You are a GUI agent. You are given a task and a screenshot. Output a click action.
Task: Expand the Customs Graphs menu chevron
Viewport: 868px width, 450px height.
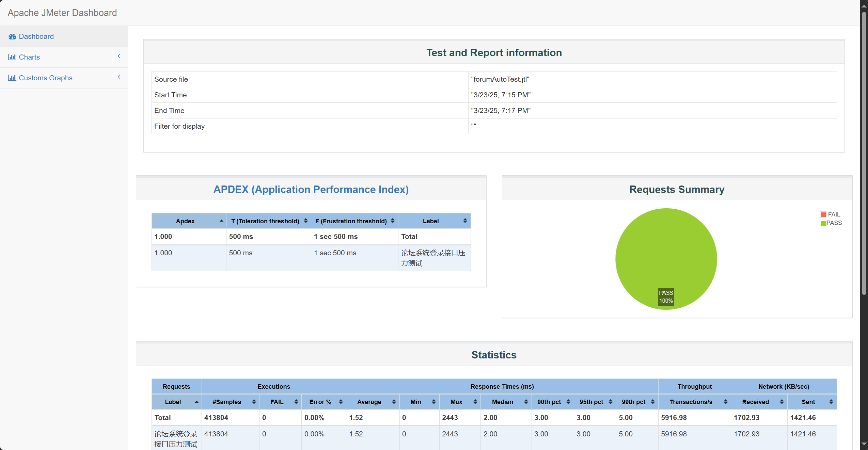(119, 77)
